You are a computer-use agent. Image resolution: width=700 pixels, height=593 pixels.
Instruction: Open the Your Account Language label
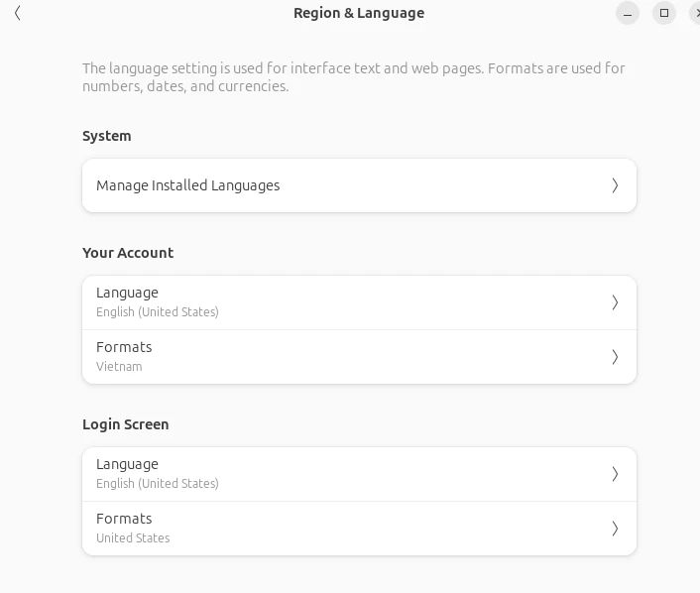(x=127, y=293)
